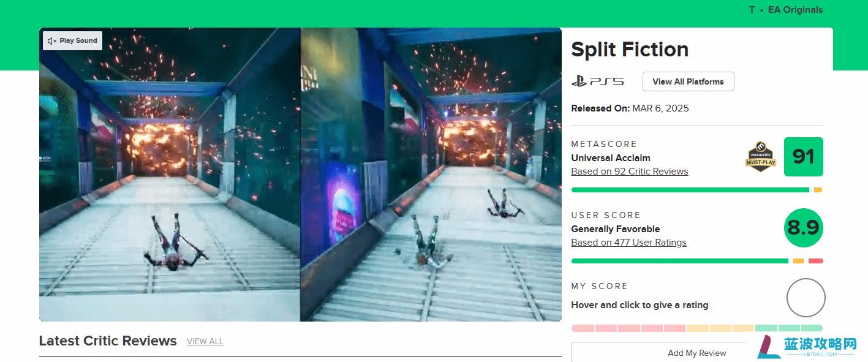Click the muted speaker icon on the video
Viewport: 868px width, 362px height.
(x=52, y=41)
